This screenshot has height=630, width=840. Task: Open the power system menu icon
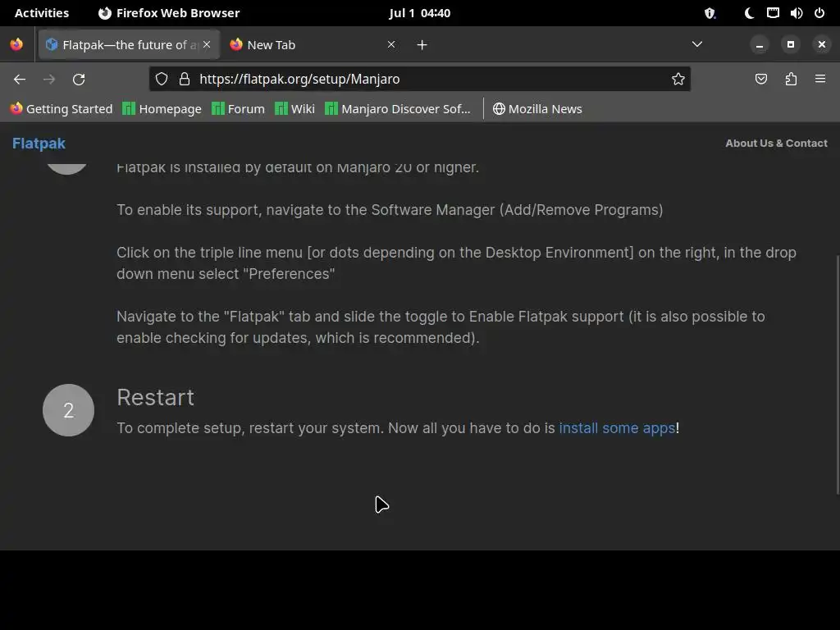pos(819,13)
